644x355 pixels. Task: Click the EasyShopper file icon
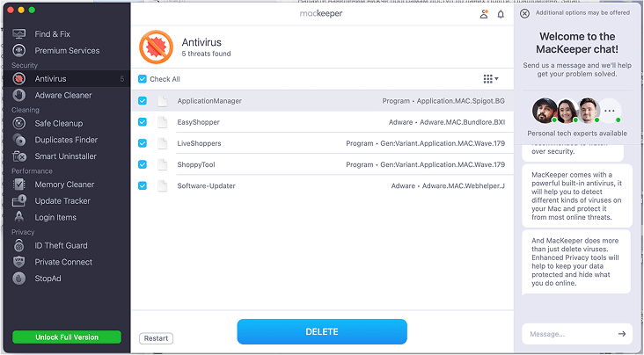[163, 122]
